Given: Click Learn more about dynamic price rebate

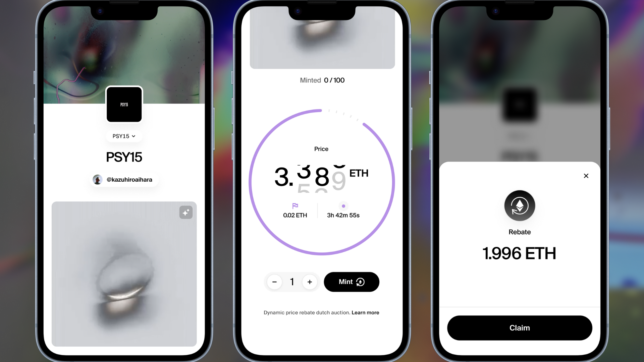Looking at the screenshot, I should pyautogui.click(x=365, y=312).
